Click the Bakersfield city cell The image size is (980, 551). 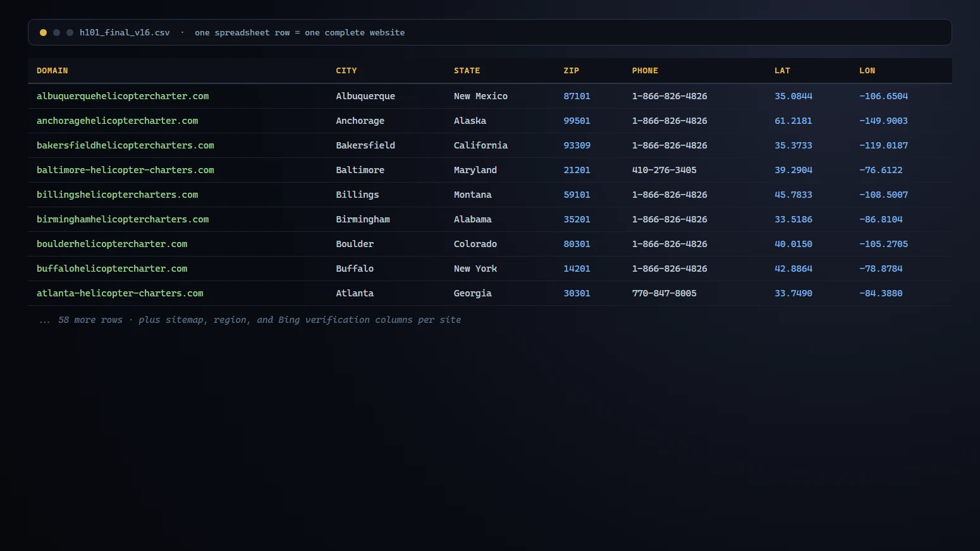(365, 145)
